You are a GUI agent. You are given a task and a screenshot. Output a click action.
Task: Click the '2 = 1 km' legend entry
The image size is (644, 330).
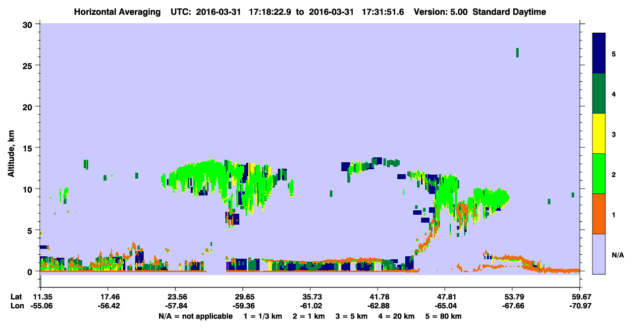308,316
